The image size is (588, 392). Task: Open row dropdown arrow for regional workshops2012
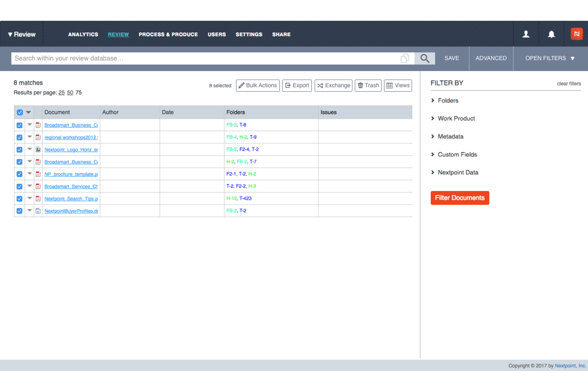pos(29,137)
